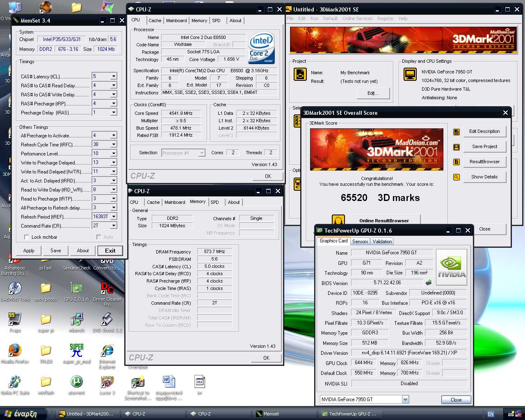Click the display monitor icon in 3DMark settings
This screenshot has height=420, width=525.
pyautogui.click(x=410, y=74)
